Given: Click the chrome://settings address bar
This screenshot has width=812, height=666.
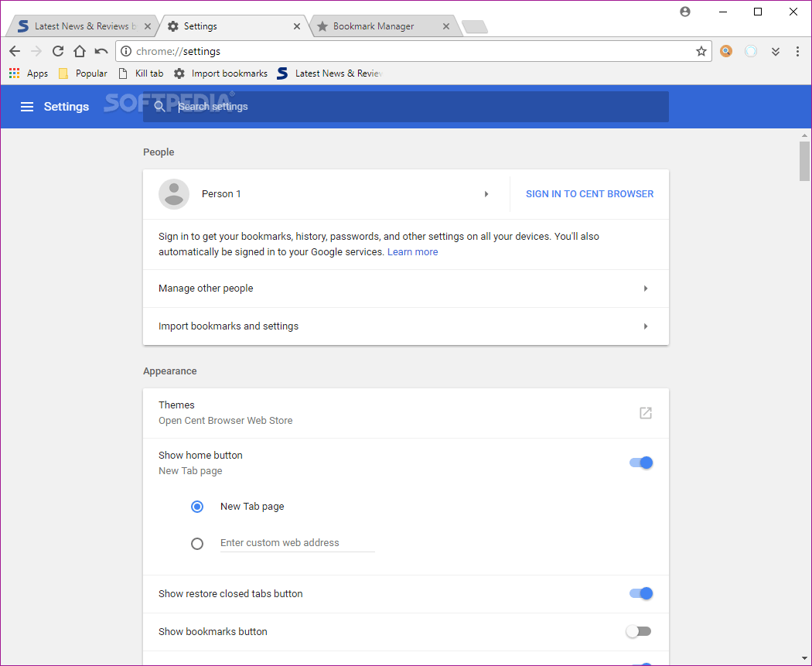Looking at the screenshot, I should (x=413, y=51).
